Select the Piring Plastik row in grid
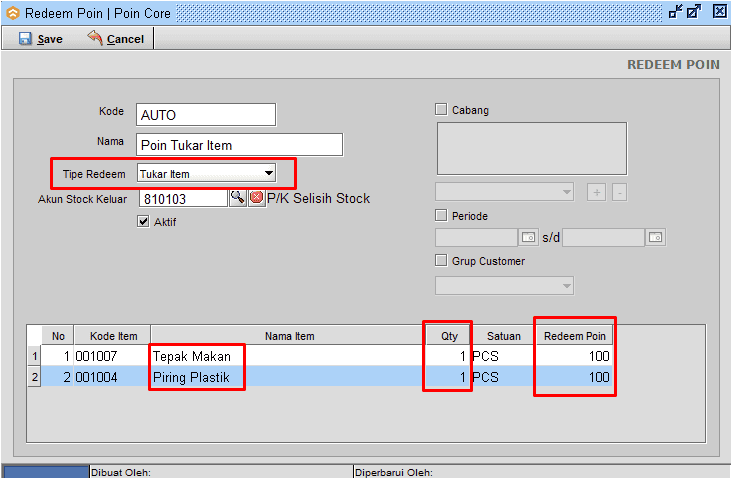This screenshot has height=478, width=731. pos(191,378)
